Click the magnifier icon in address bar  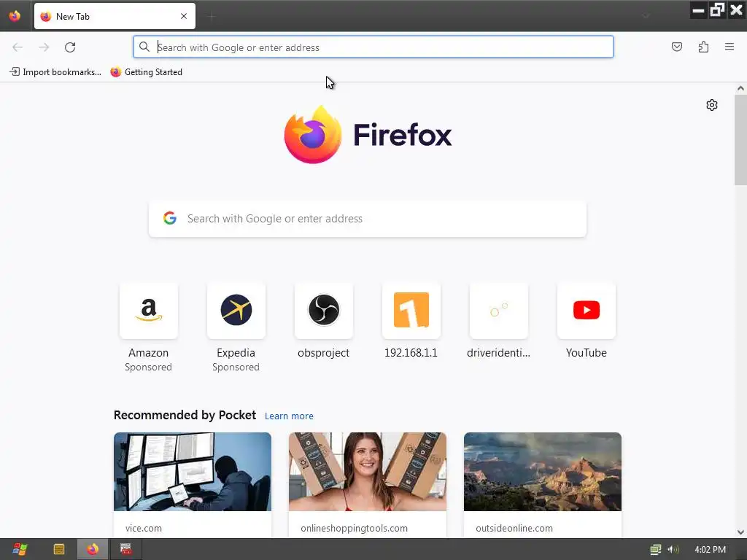click(x=144, y=47)
